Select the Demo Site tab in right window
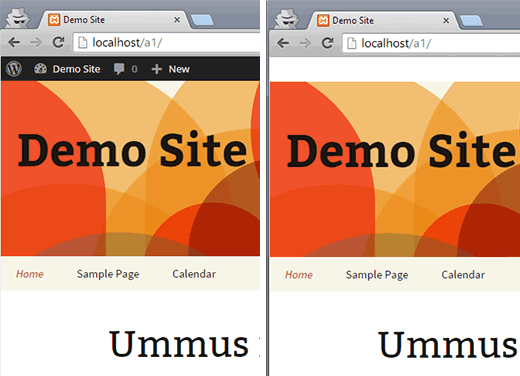This screenshot has width=520, height=376. pyautogui.click(x=382, y=21)
